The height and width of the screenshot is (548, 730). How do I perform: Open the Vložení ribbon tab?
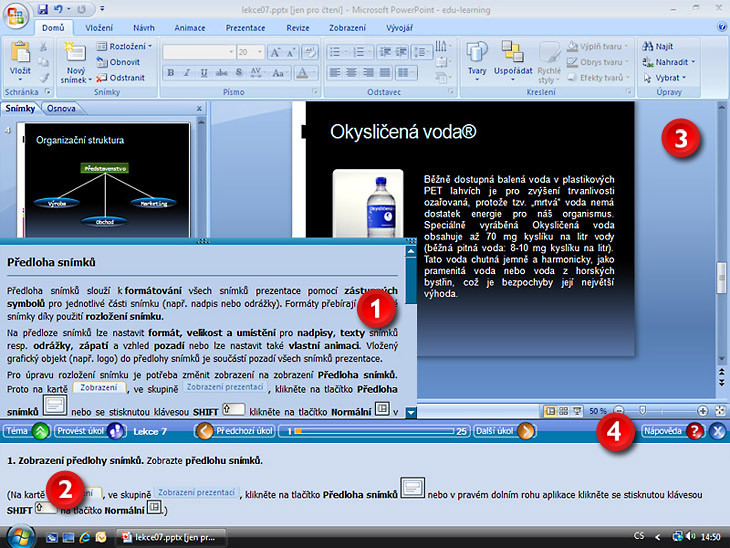[x=99, y=28]
